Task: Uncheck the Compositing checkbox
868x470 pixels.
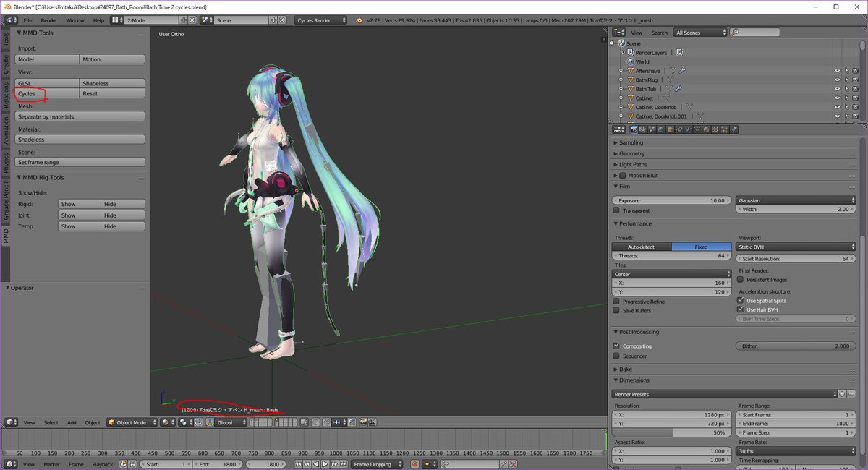Action: pyautogui.click(x=616, y=346)
